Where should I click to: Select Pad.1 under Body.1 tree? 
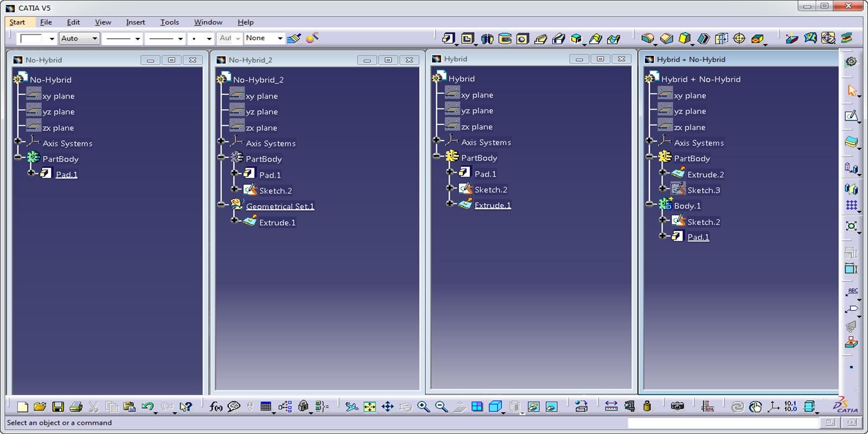pos(698,237)
